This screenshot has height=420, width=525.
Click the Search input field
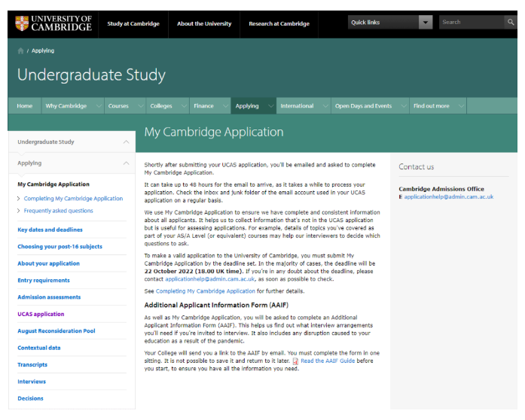tap(471, 23)
